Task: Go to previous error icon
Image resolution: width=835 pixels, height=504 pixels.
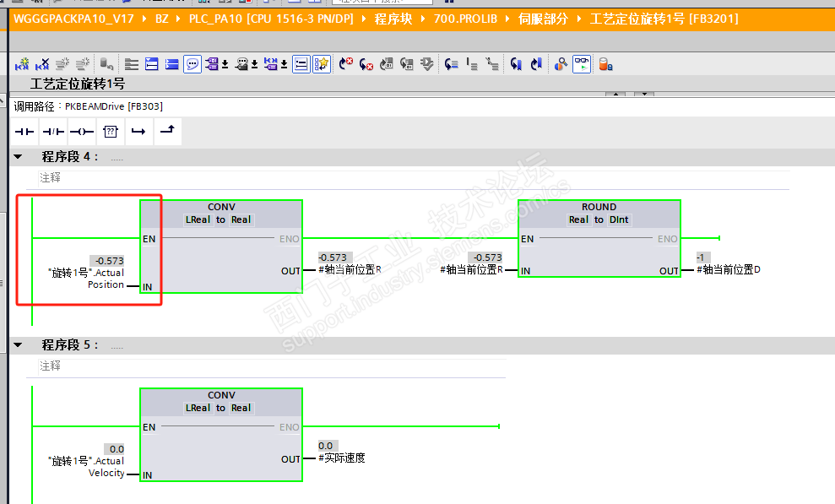Action: pyautogui.click(x=366, y=64)
